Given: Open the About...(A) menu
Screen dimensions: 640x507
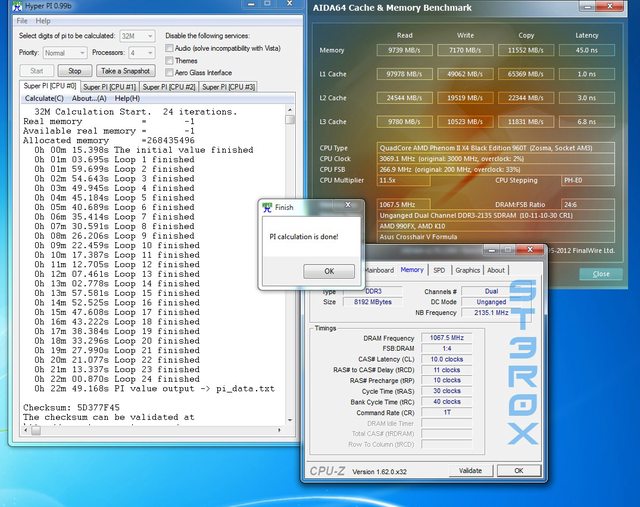Looking at the screenshot, I should coord(89,98).
